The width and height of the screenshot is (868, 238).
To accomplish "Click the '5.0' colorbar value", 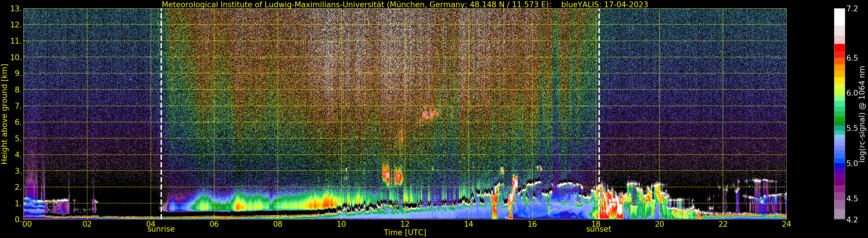I will coord(852,163).
